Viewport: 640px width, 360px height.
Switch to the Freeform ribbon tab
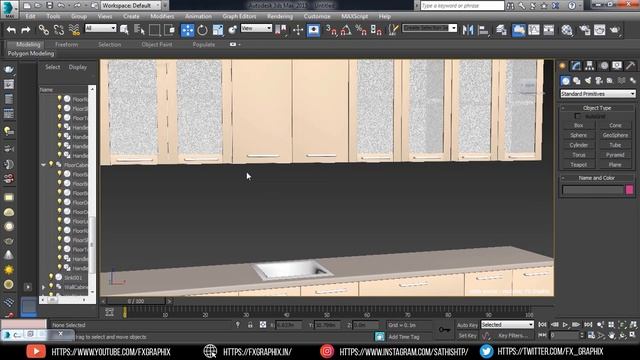[66, 44]
